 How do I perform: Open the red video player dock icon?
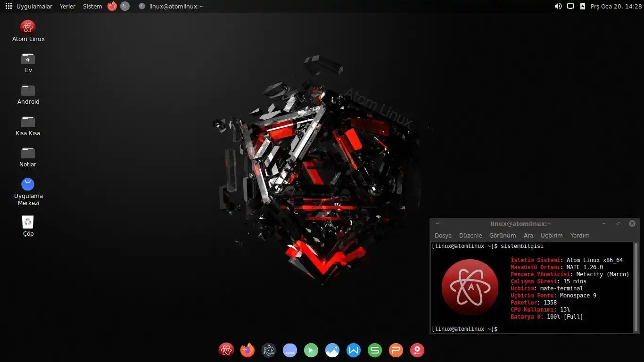[x=417, y=350]
